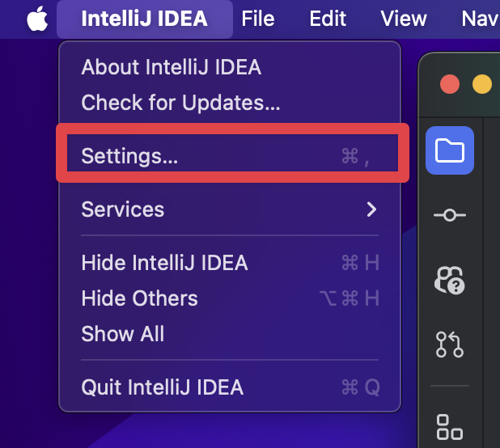Click the IntelliJ IDEA menu bar item

tap(144, 19)
